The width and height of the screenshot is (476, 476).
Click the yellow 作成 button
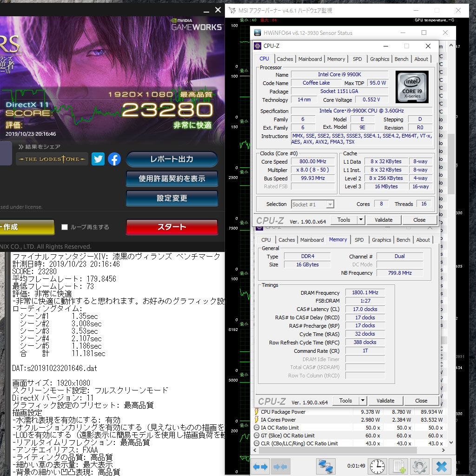coord(26,227)
